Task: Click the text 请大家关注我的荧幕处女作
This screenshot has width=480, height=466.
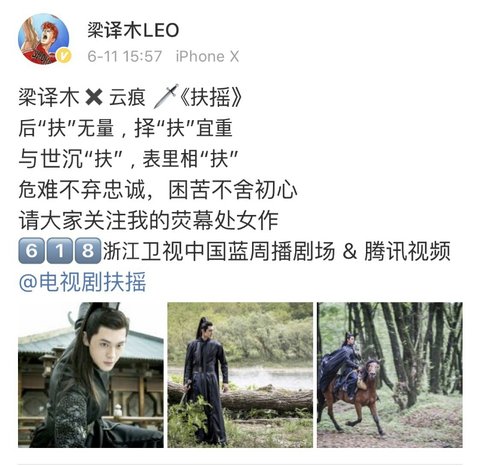Action: pyautogui.click(x=148, y=221)
